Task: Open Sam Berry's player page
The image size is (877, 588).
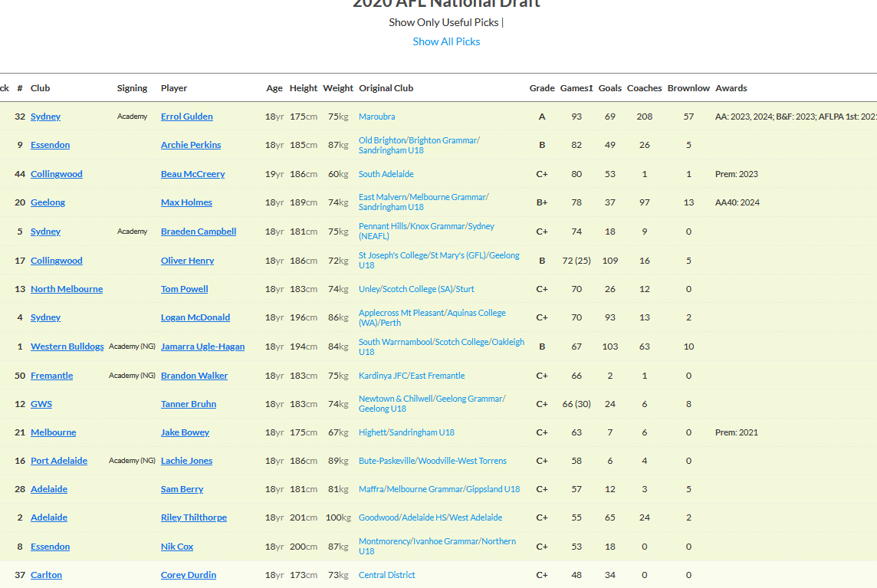Action: pyautogui.click(x=182, y=489)
